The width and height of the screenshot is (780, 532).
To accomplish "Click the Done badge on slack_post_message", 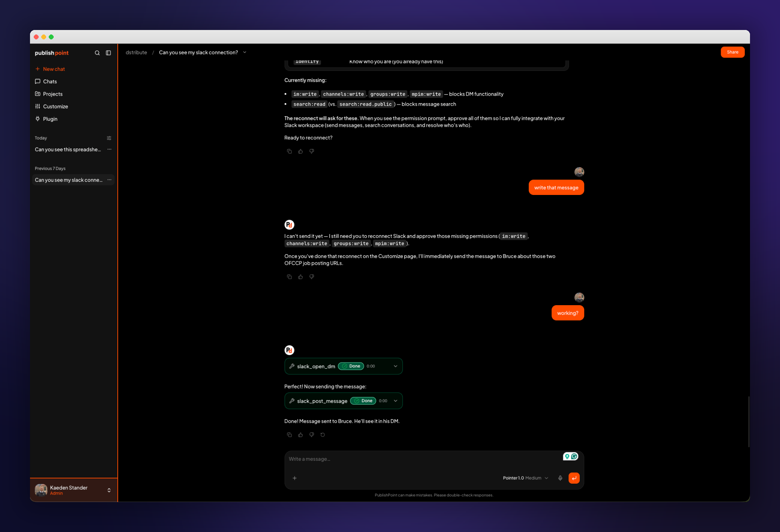I will 363,401.
